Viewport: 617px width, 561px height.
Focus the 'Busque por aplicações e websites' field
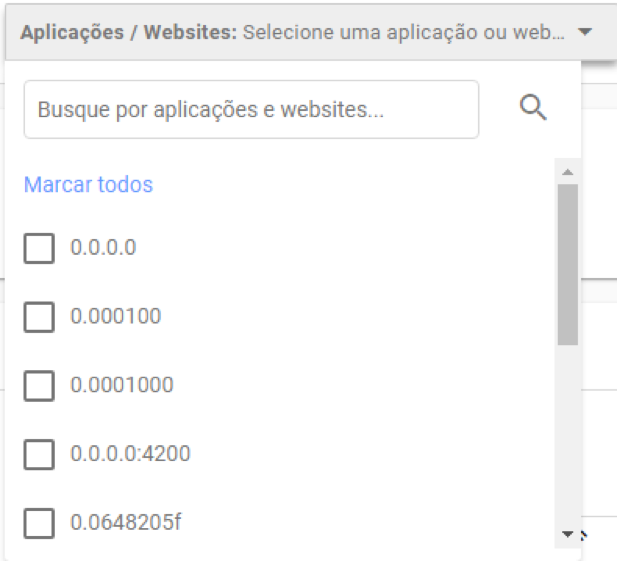point(251,109)
